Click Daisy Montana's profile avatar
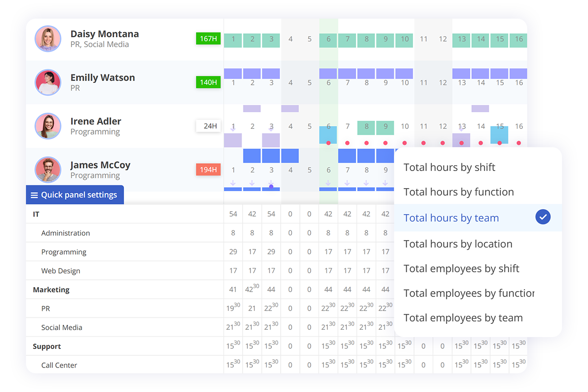588x392 pixels. tap(48, 39)
